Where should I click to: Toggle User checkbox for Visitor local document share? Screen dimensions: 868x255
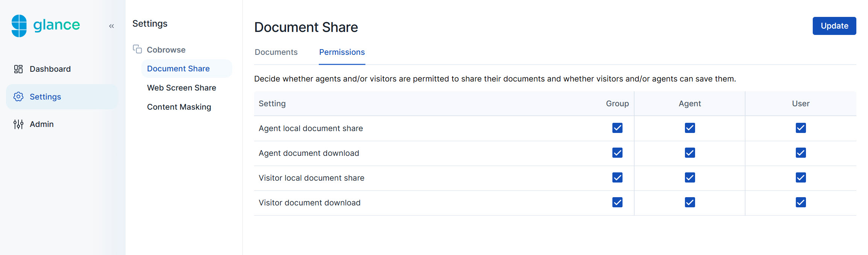(800, 178)
